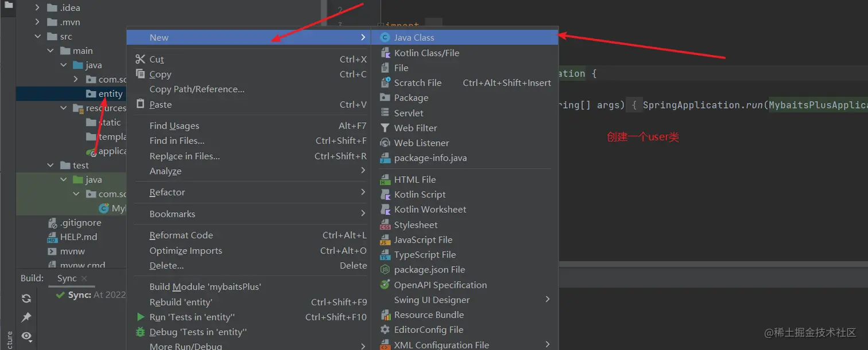The image size is (868, 350).
Task: Toggle the eye icon in Build panel
Action: pyautogui.click(x=26, y=336)
